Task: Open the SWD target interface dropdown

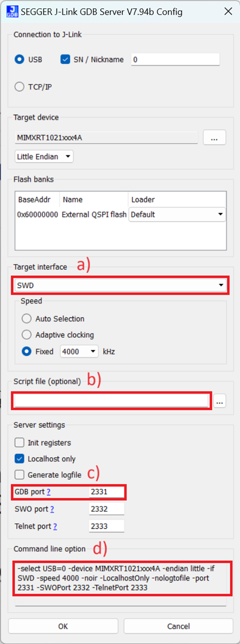Action: (120, 286)
